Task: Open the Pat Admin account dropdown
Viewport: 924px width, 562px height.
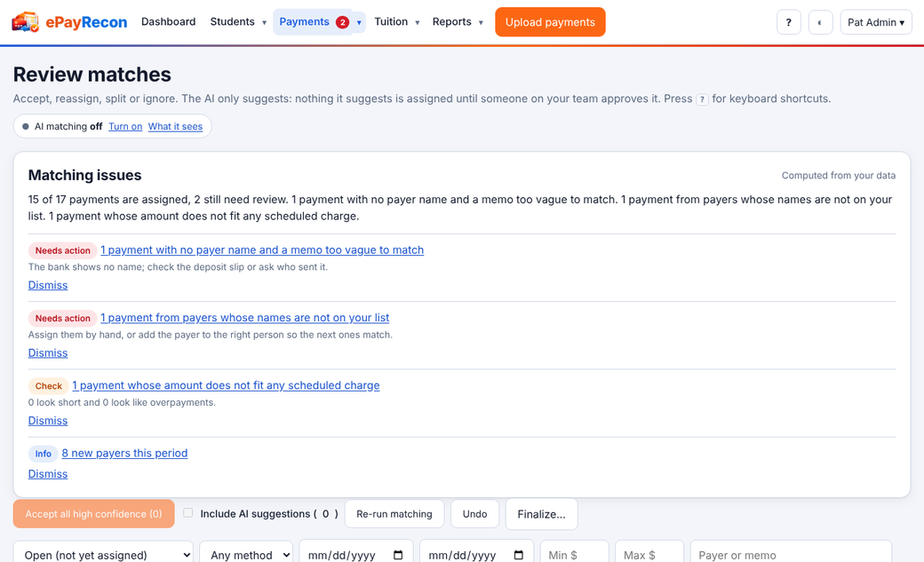Action: pyautogui.click(x=876, y=22)
